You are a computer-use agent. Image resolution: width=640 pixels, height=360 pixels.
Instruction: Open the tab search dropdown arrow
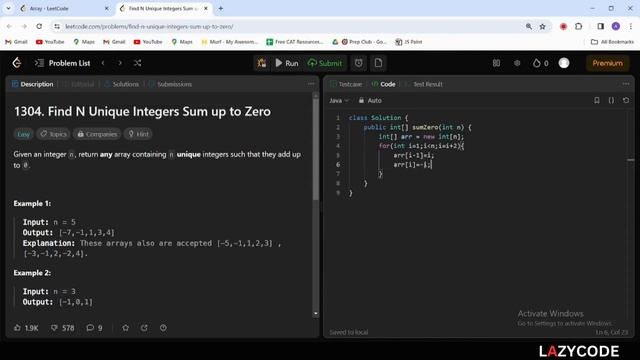[x=8, y=8]
